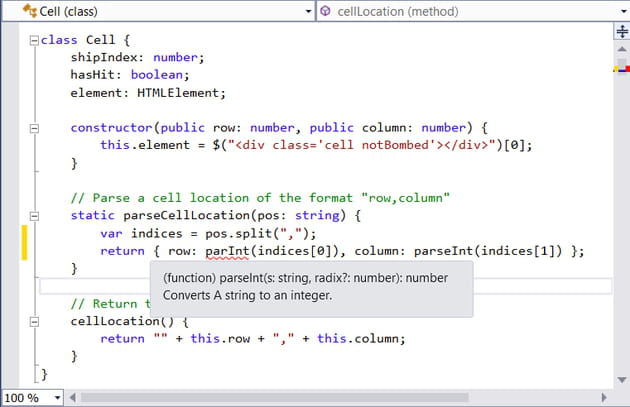Click the second parseInt call with indices[1]
Viewport: 630px width, 407px height.
[x=488, y=251]
